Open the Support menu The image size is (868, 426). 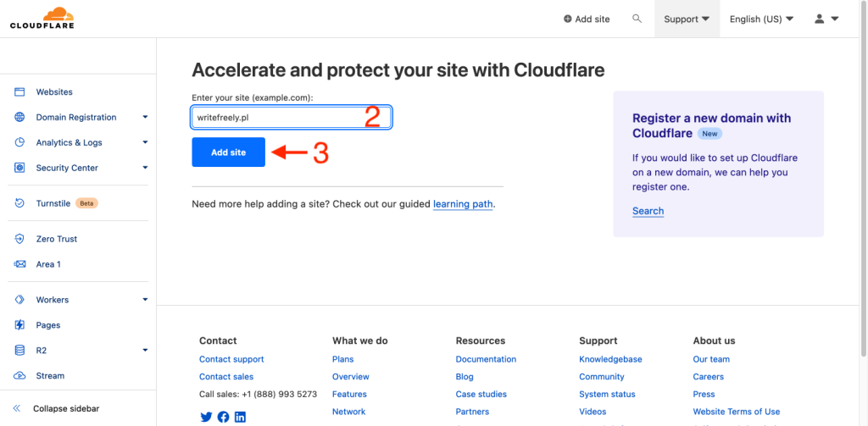687,19
